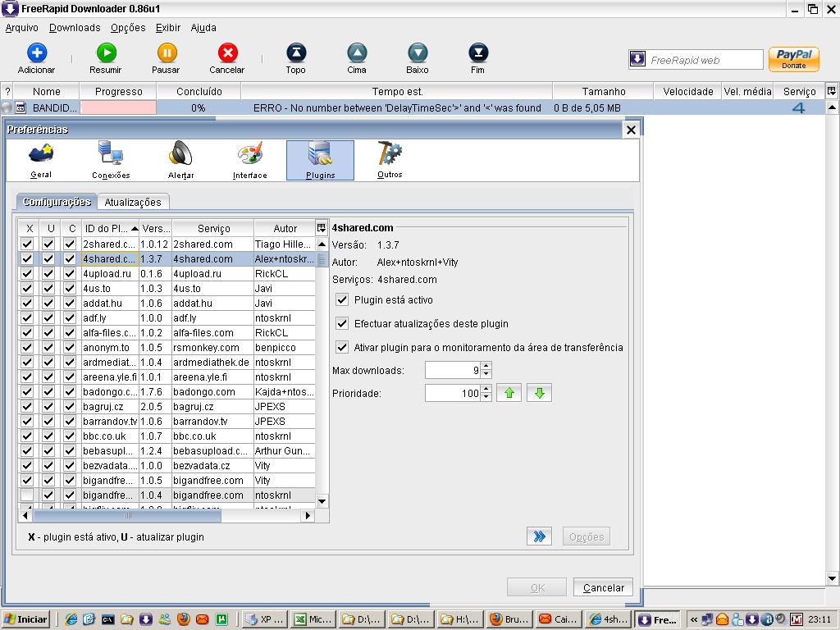Move download to Topo
Screen dimensions: 840x630
click(x=295, y=54)
